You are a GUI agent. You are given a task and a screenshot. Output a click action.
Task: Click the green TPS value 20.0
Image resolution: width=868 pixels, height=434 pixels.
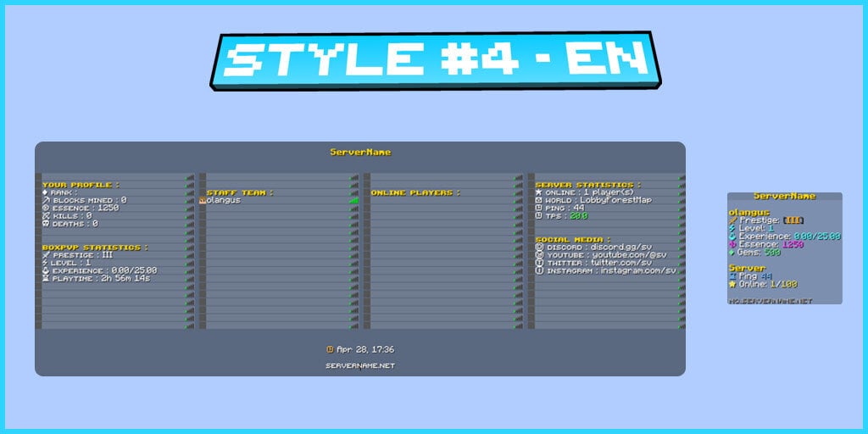click(x=579, y=216)
